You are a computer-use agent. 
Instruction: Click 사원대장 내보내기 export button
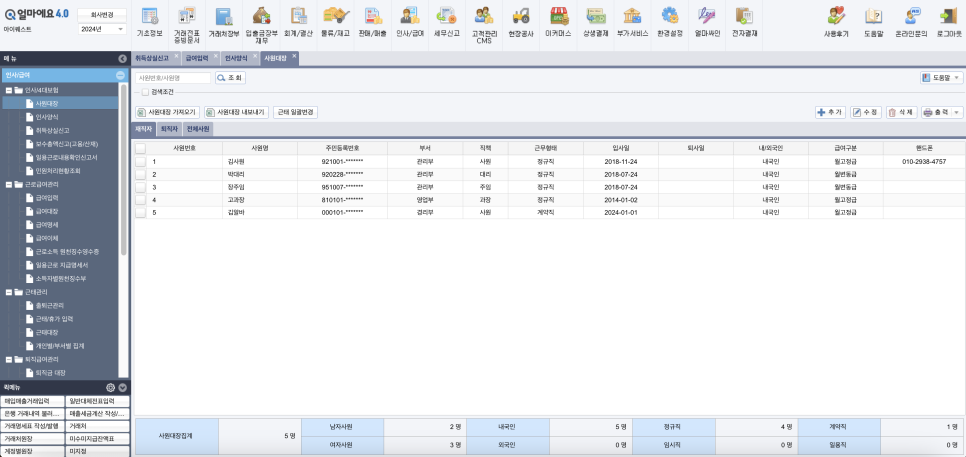click(x=237, y=112)
